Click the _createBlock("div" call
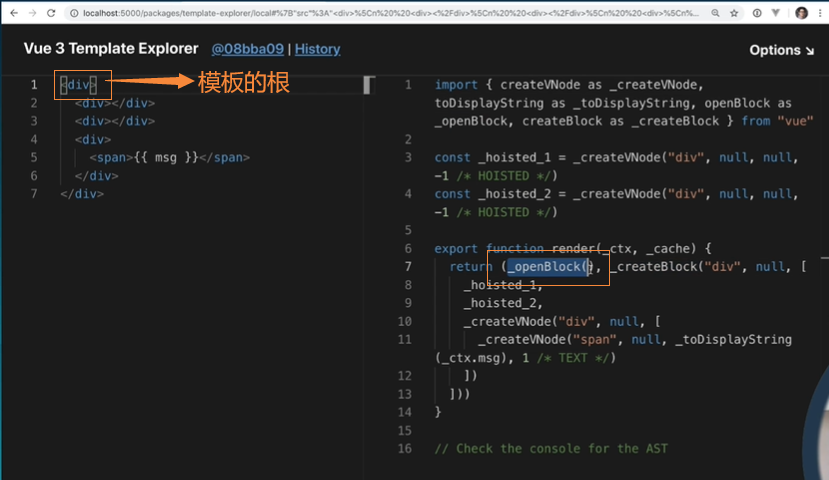This screenshot has height=480, width=829. point(675,267)
